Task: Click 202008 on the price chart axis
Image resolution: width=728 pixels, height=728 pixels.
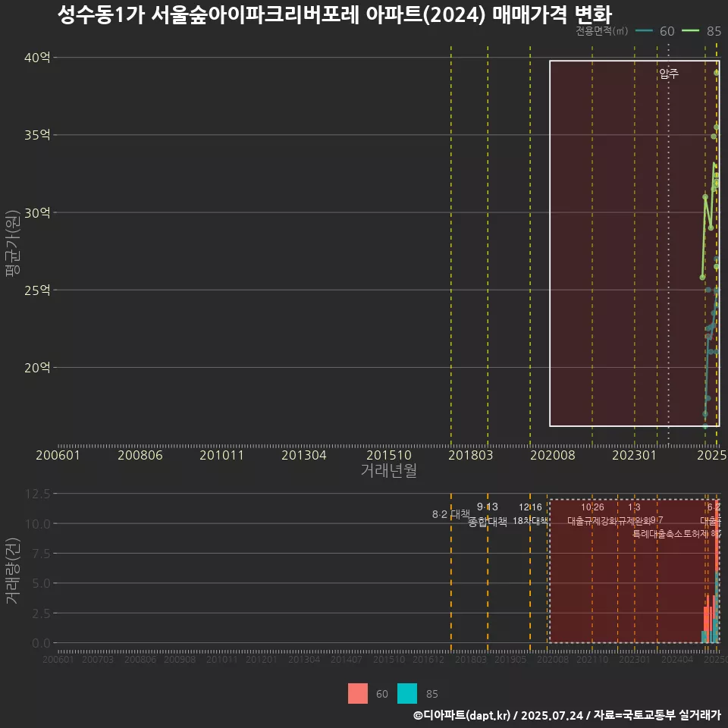Action: pos(553,455)
